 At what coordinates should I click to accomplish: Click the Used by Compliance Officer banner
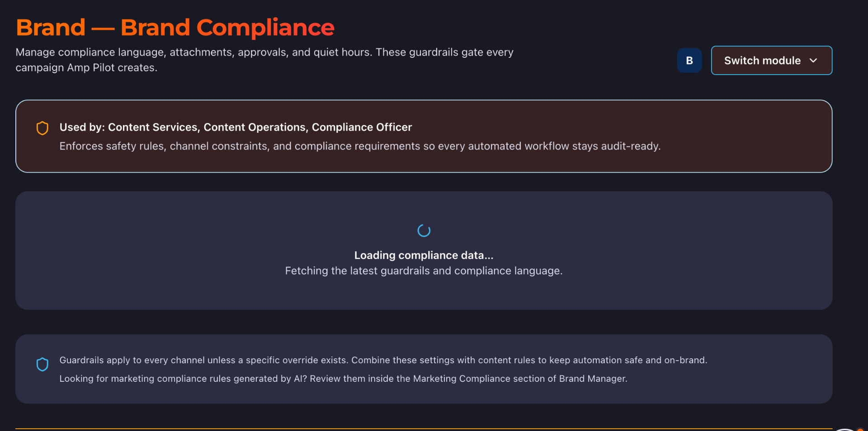[424, 136]
